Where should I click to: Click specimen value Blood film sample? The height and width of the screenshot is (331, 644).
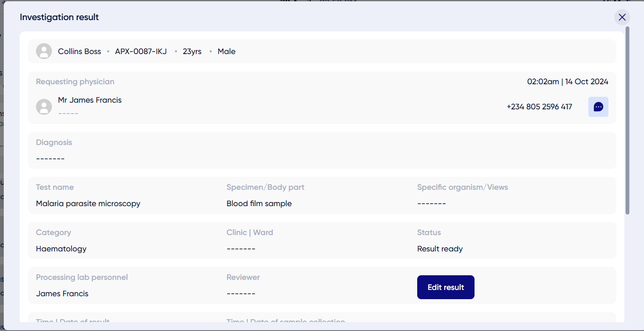(259, 204)
